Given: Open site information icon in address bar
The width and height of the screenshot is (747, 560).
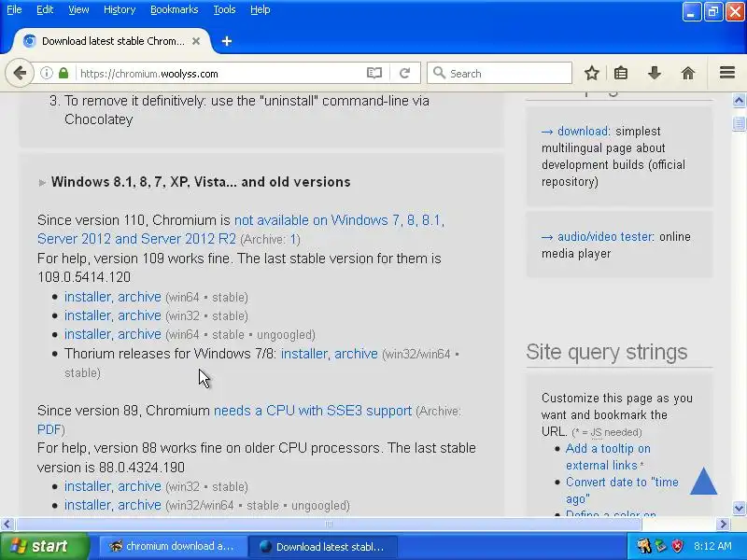Looking at the screenshot, I should 46,74.
